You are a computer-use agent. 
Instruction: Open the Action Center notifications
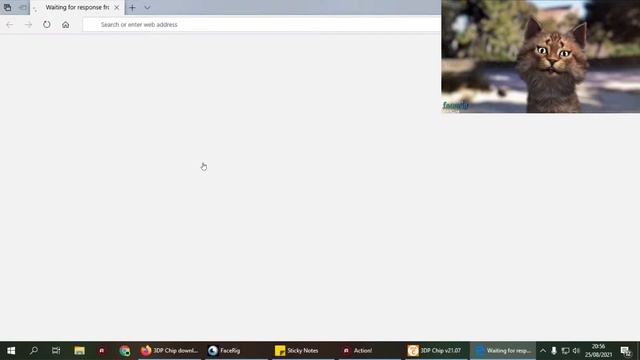tap(626, 351)
